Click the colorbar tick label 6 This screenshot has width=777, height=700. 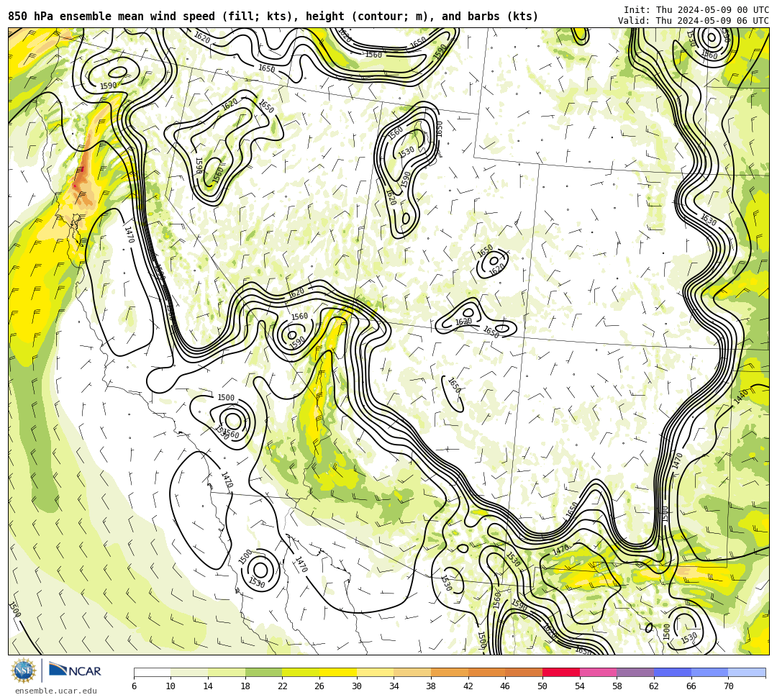pyautogui.click(x=134, y=686)
